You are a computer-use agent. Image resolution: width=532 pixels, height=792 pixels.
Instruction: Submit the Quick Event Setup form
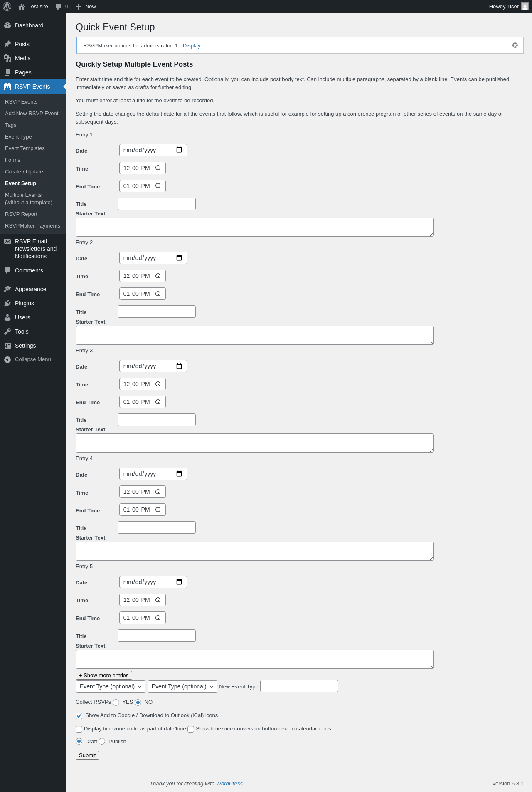point(87,755)
